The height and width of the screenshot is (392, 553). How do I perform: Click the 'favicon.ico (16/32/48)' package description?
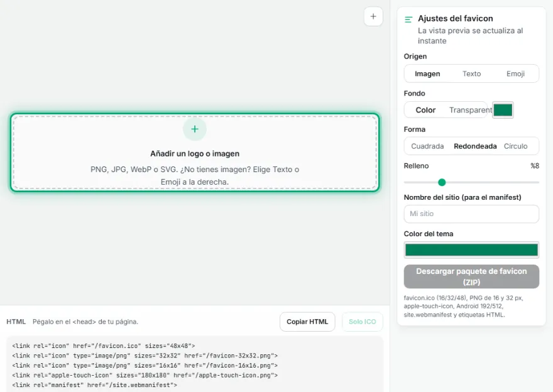click(x=463, y=307)
